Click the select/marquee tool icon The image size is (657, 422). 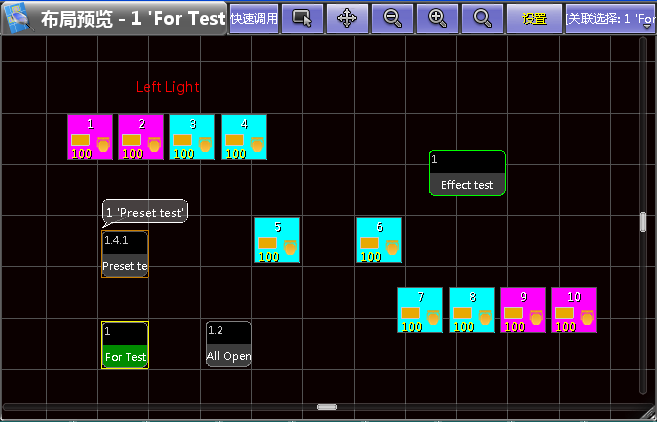tap(302, 18)
